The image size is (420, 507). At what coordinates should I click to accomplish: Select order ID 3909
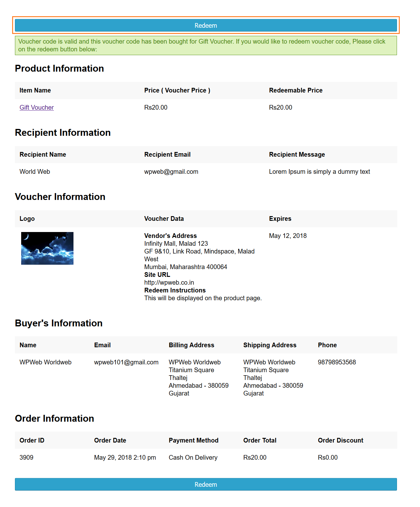tap(26, 457)
